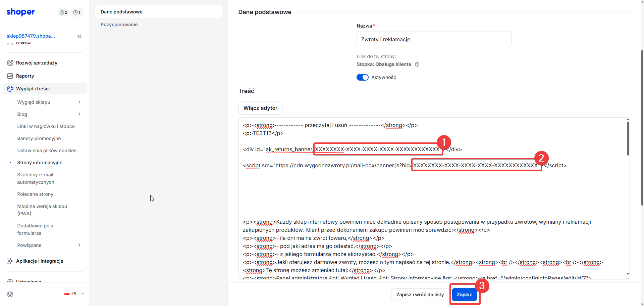Click the Raporty menu label
This screenshot has width=644, height=306.
click(x=25, y=76)
